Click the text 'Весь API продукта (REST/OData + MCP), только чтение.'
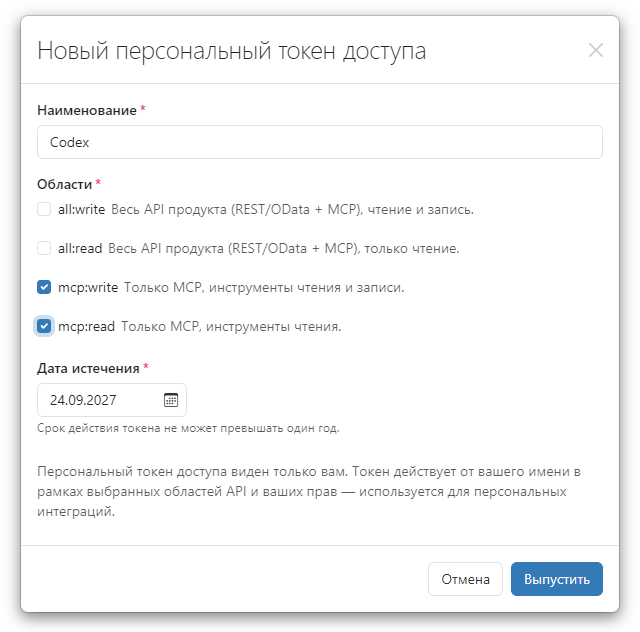Image resolution: width=640 pixels, height=632 pixels. pyautogui.click(x=284, y=248)
